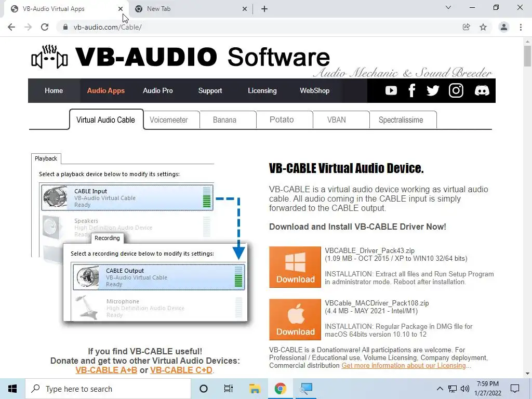Click Chrome icon in taskbar

(x=280, y=389)
